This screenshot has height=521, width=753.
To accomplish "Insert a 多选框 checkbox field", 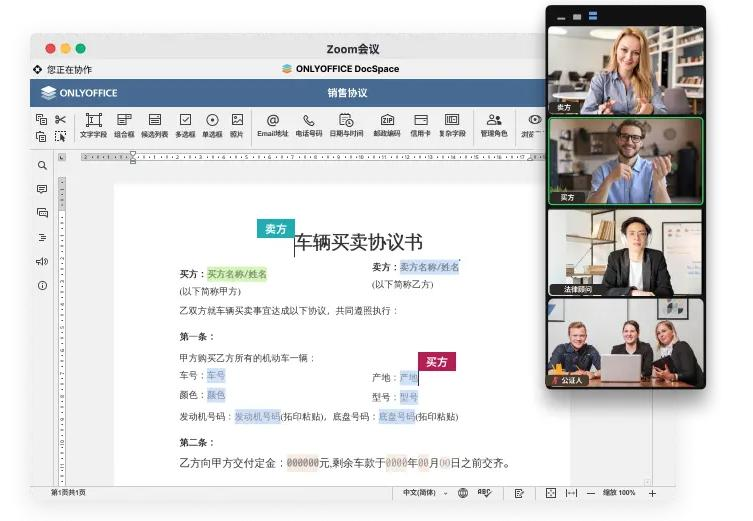I will click(185, 125).
